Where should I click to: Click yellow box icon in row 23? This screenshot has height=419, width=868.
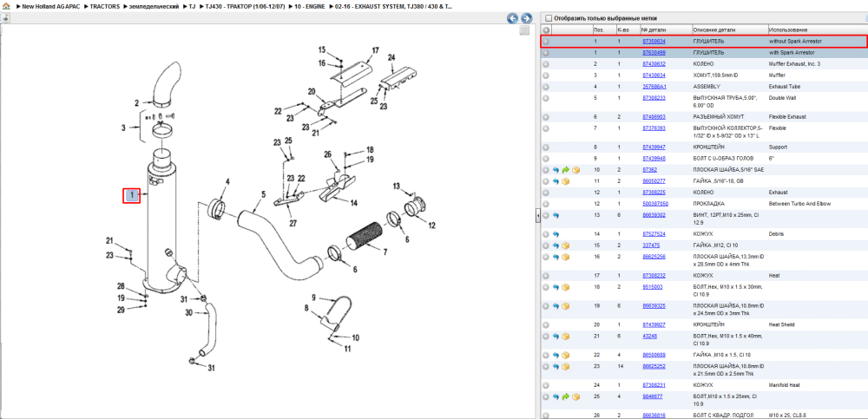tap(566, 366)
